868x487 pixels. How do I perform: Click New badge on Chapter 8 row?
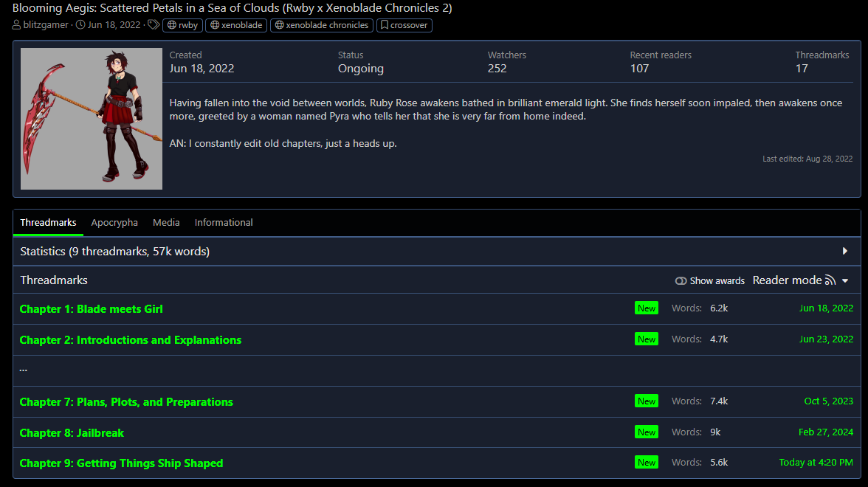(647, 432)
